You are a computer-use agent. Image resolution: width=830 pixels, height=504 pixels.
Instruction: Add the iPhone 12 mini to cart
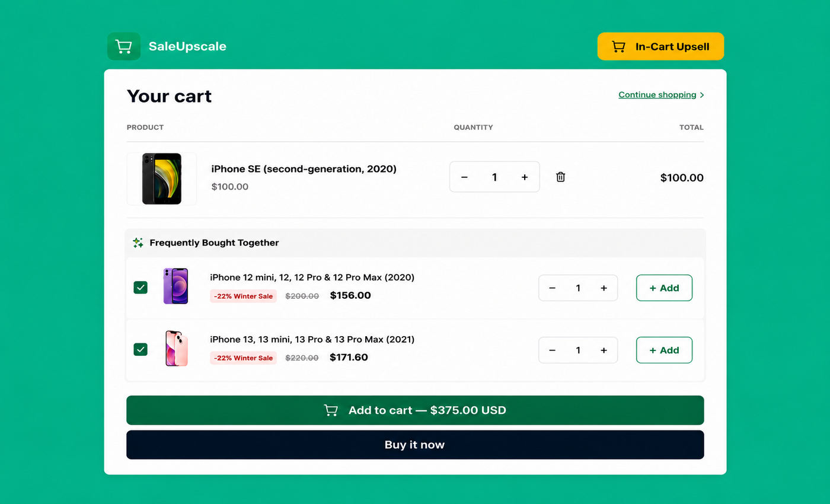click(x=664, y=288)
